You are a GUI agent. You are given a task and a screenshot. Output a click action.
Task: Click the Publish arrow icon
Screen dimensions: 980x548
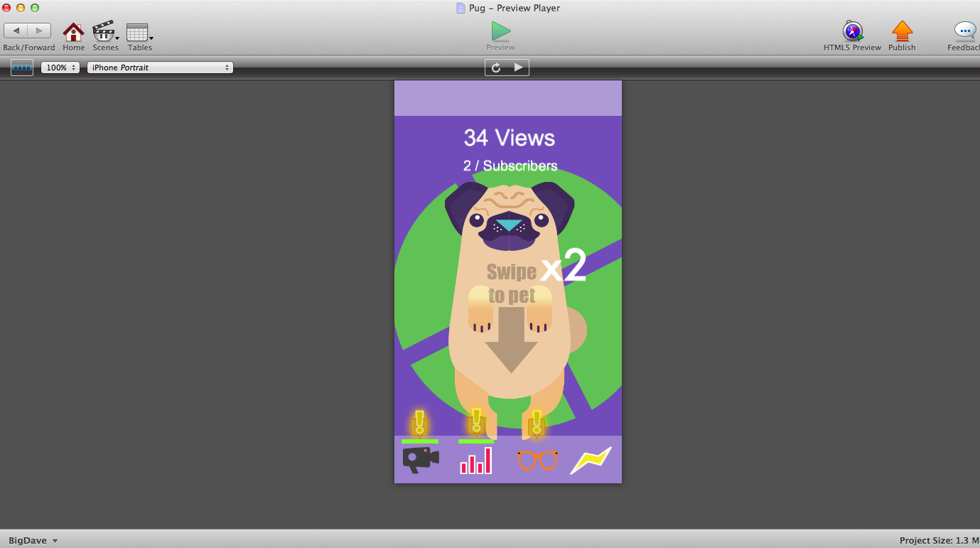[x=902, y=32]
